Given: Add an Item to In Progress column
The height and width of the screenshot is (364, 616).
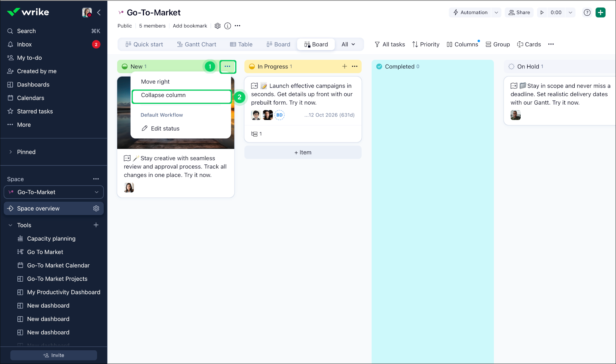Looking at the screenshot, I should [x=303, y=152].
